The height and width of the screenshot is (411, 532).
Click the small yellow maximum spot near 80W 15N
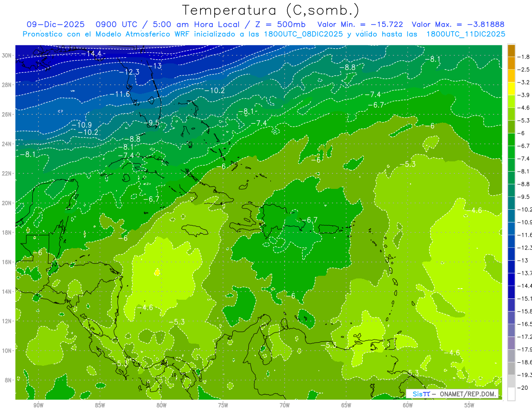point(156,272)
